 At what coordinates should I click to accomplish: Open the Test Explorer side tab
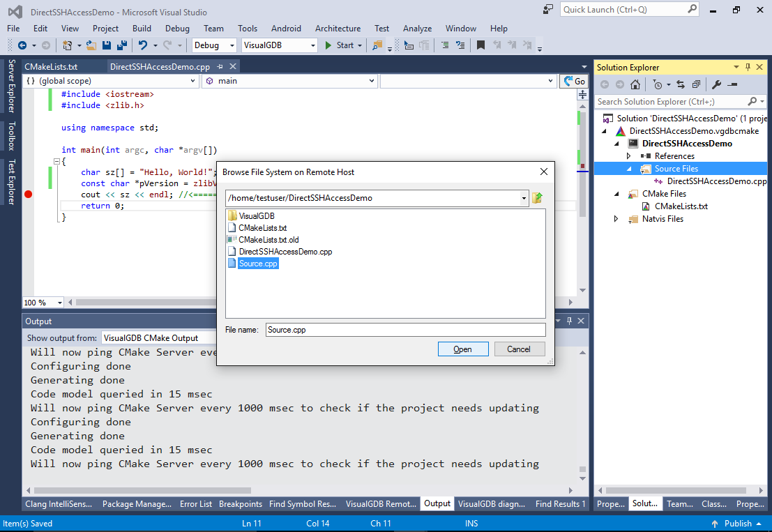point(11,181)
